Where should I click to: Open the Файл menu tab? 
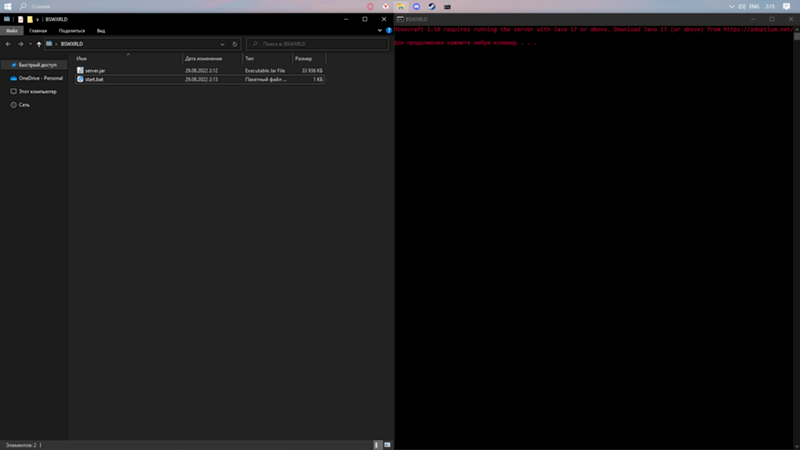(12, 31)
